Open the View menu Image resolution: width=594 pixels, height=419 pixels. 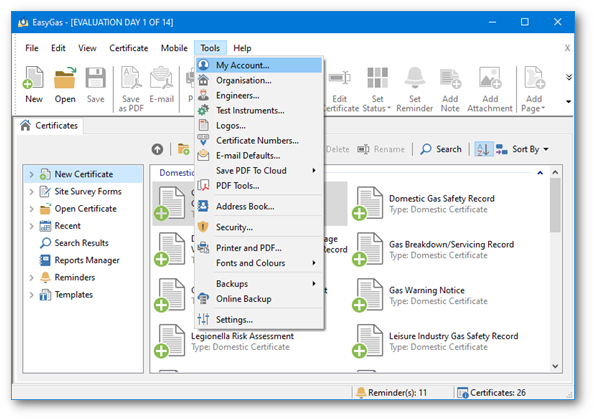pos(87,48)
